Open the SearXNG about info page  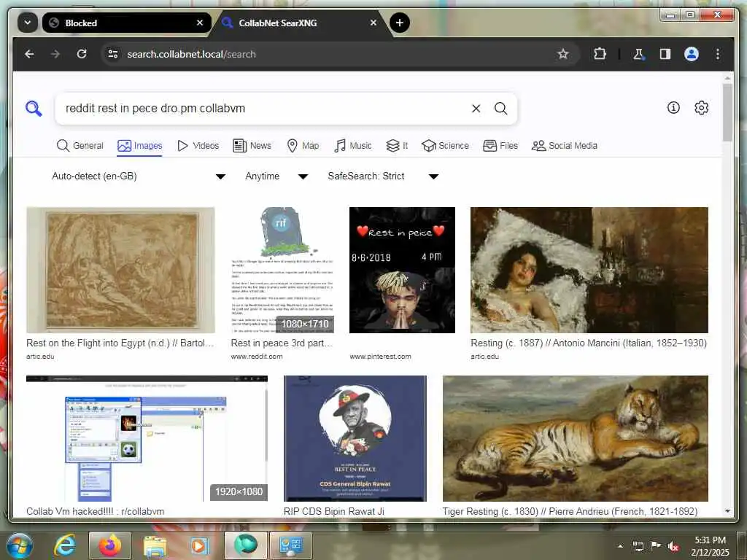point(673,108)
